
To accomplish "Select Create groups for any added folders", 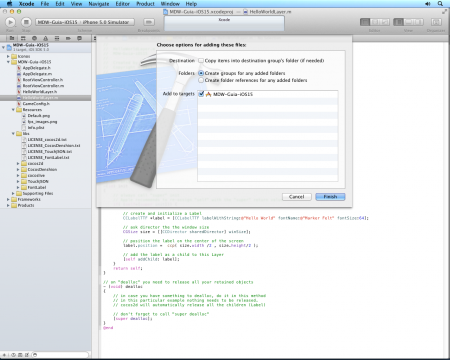I will (x=201, y=73).
